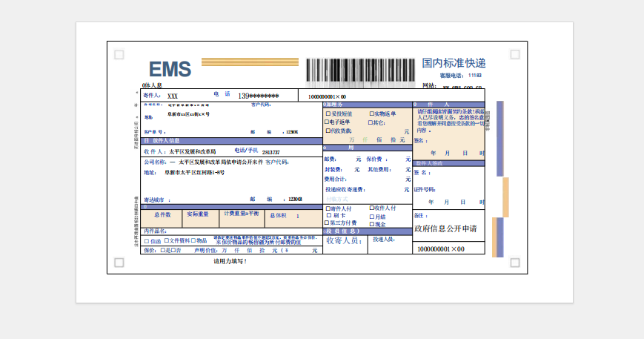Click the 投递人员 field

point(390,245)
